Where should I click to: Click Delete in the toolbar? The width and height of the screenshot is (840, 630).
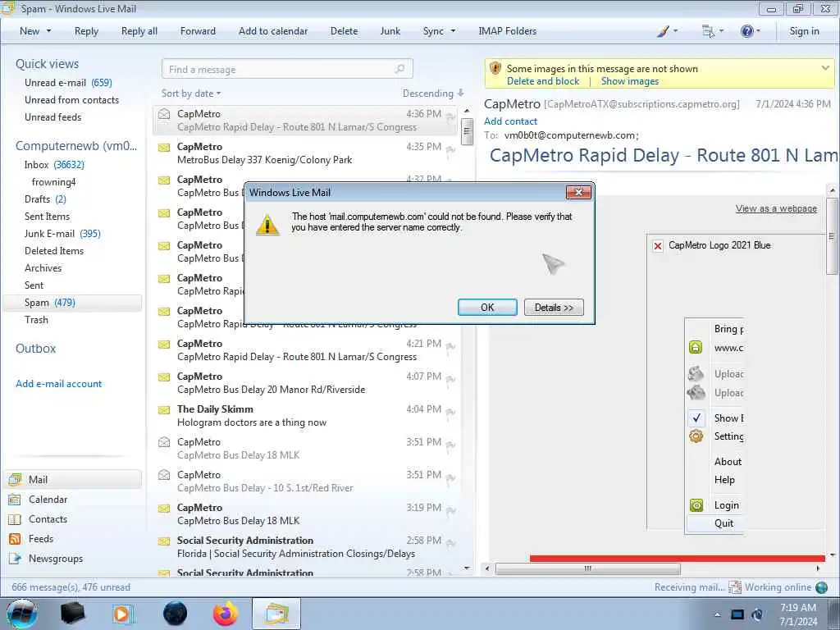point(344,31)
